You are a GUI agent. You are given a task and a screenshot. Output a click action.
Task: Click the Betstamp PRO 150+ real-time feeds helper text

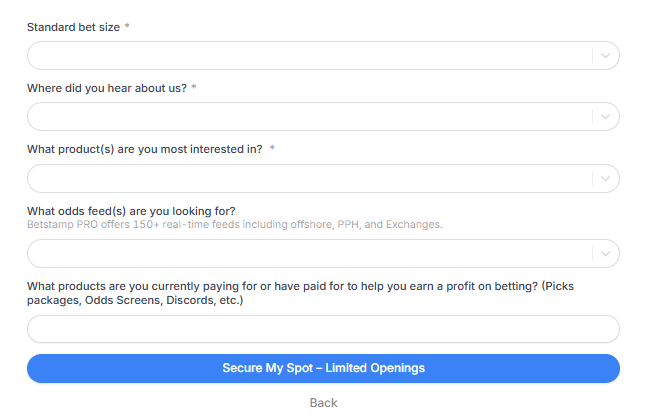point(234,224)
